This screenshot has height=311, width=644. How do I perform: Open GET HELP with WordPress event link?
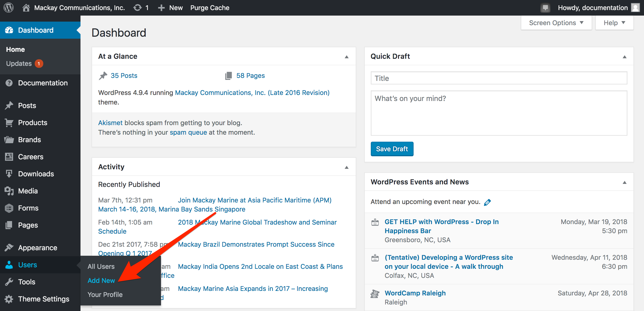[441, 226]
